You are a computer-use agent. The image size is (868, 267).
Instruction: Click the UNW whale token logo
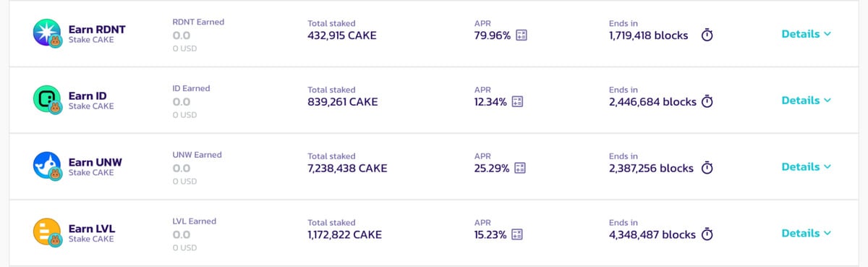click(46, 165)
